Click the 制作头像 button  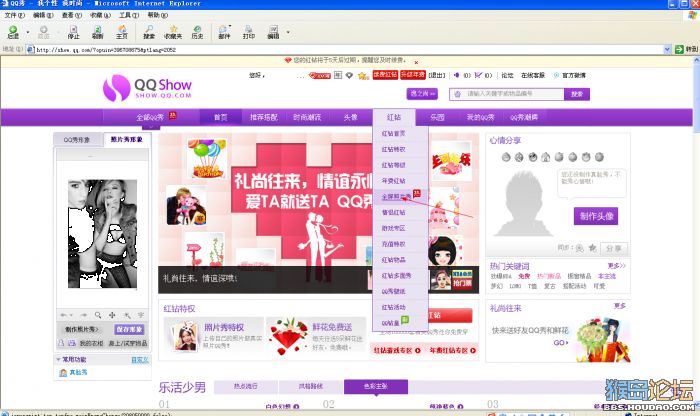(596, 216)
